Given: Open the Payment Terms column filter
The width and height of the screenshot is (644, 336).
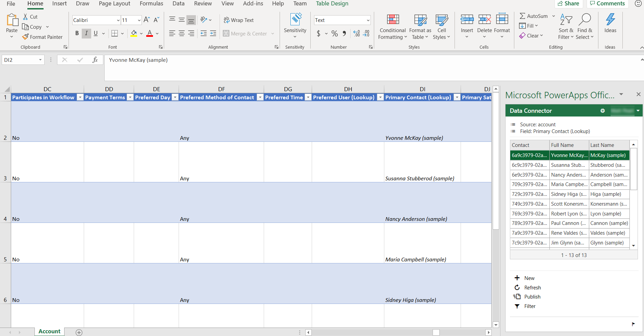Looking at the screenshot, I should 130,97.
